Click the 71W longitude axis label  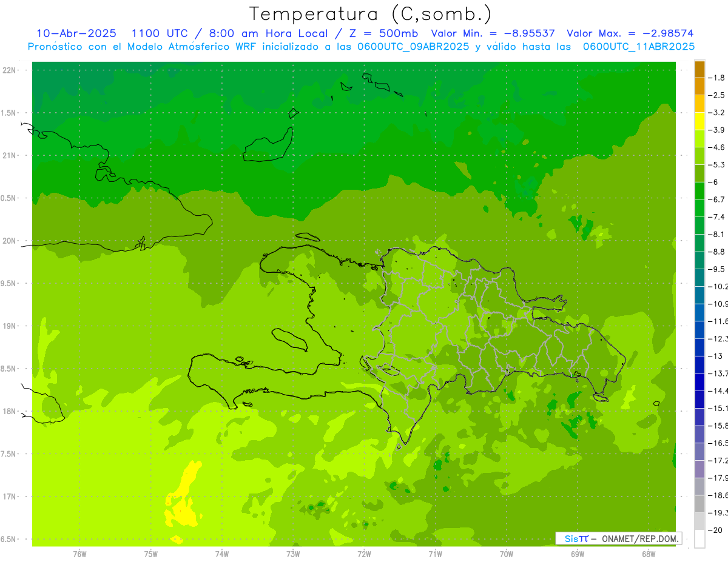pyautogui.click(x=435, y=554)
